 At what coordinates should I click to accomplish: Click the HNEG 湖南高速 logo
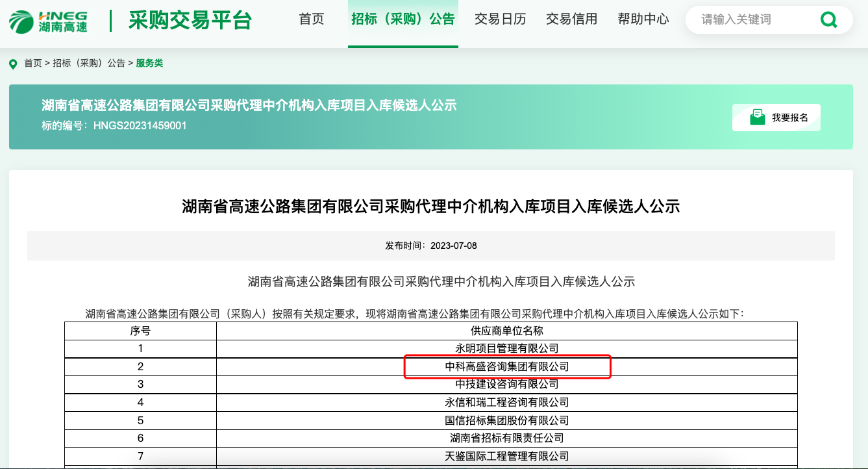pyautogui.click(x=48, y=21)
